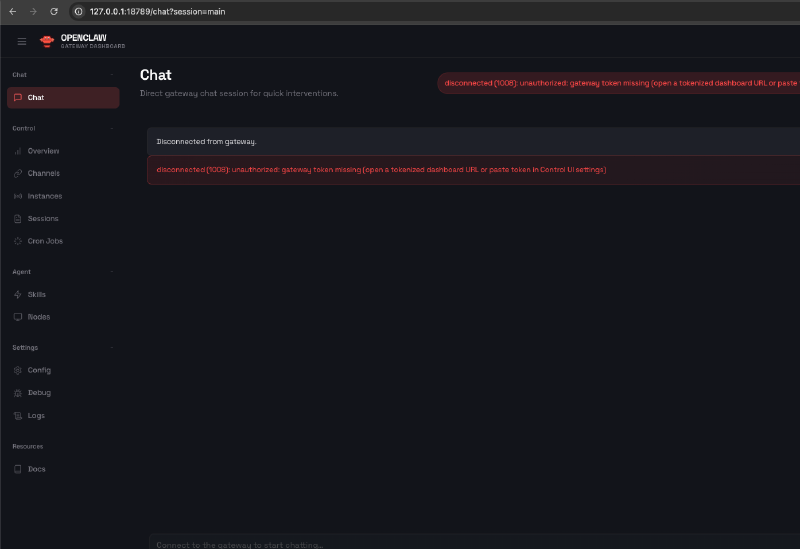Open the Debug bug icon

(18, 393)
